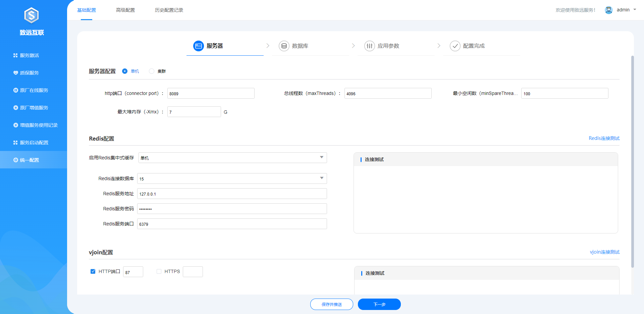This screenshot has height=314, width=644.
Task: Select the 单机 server mode radio
Action: coord(125,71)
